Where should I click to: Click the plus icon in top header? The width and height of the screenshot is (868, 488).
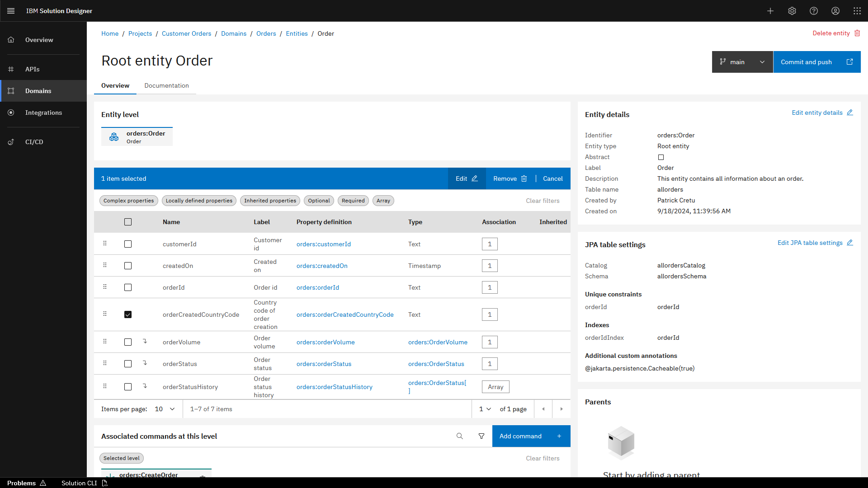click(770, 11)
